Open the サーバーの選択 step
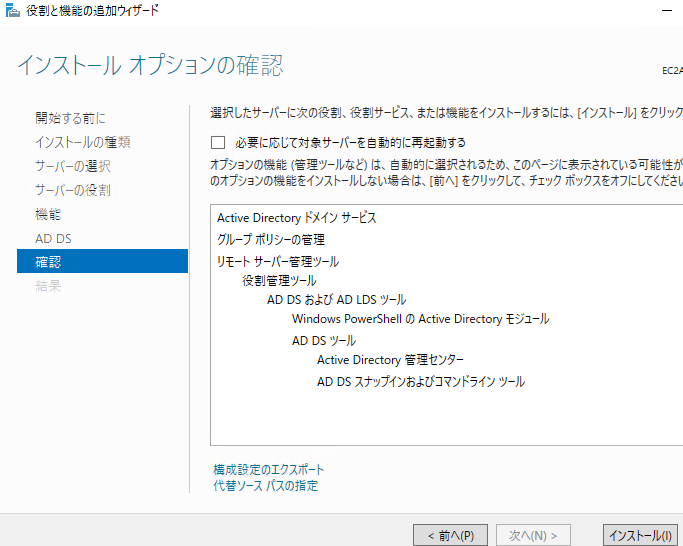This screenshot has width=683, height=546. 73,166
